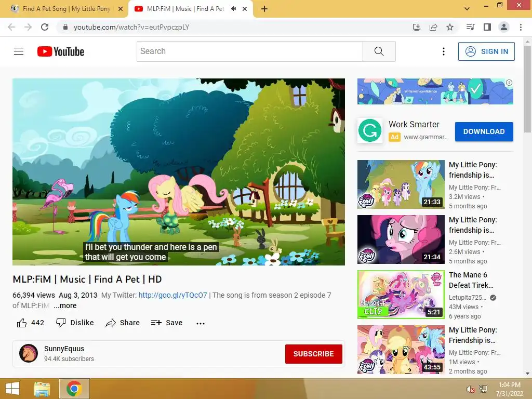The image size is (532, 399).
Task: Click the install app icon in address bar
Action: click(x=416, y=27)
